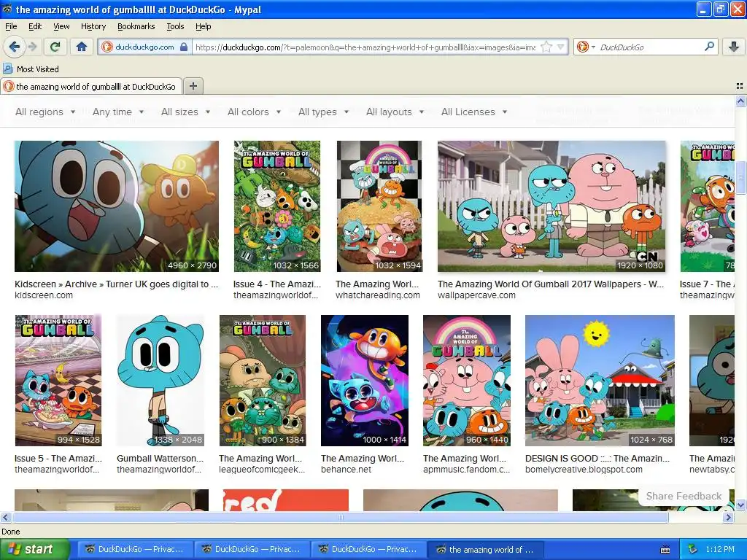
Task: Expand the All types filter
Action: tap(323, 112)
